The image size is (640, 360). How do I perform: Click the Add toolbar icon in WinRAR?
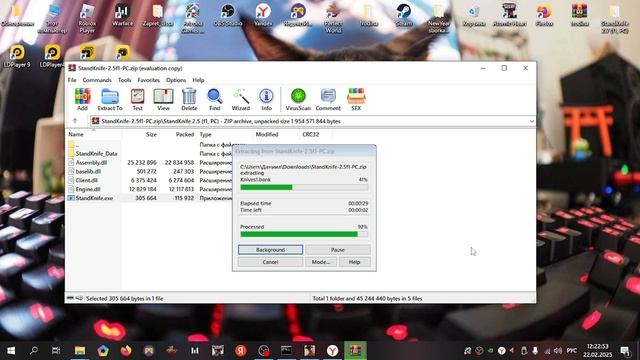click(82, 100)
